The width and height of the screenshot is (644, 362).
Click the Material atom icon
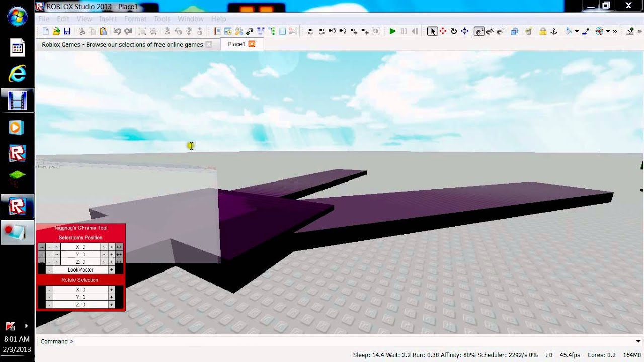(599, 31)
